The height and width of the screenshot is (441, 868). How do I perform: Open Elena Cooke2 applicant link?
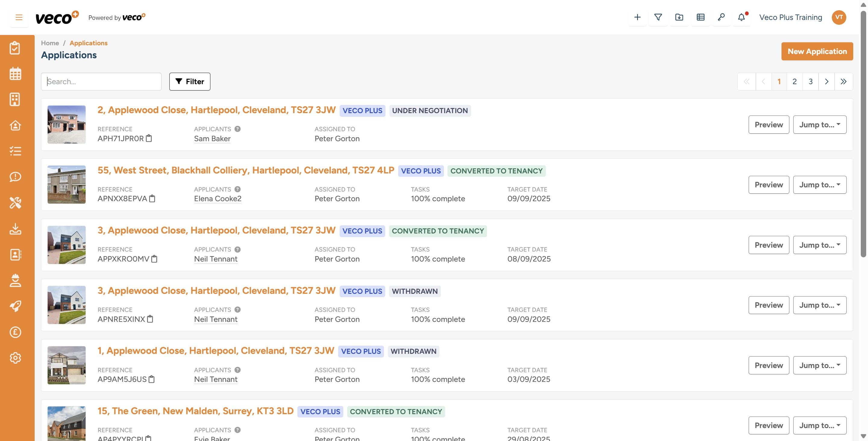218,198
